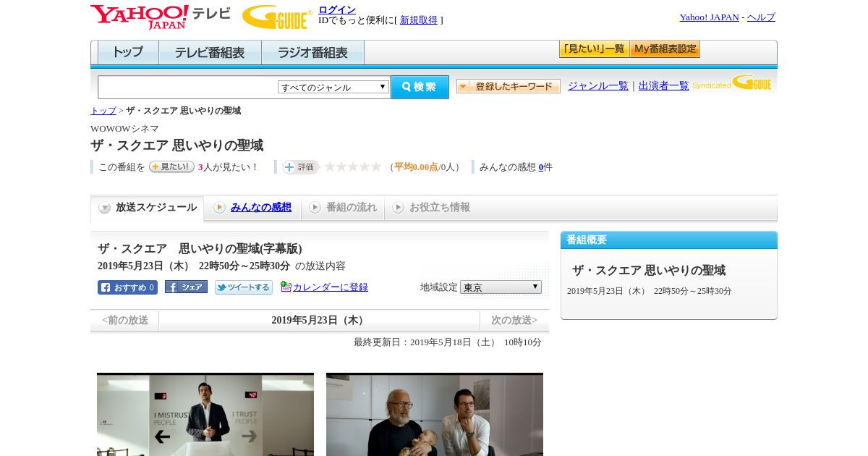Switch to the ラジオ番組表 tab
Viewport: 868px width, 456px height.
tap(312, 53)
